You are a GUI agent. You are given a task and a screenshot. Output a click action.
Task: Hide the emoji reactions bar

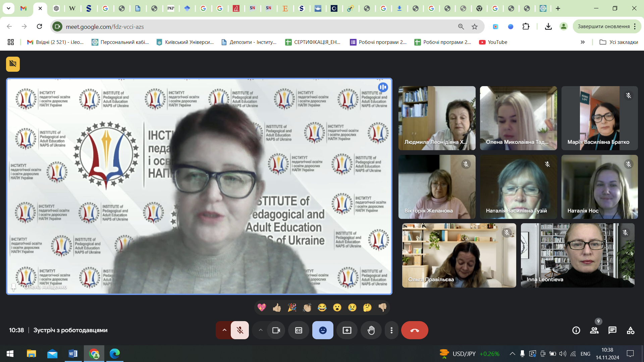tap(323, 330)
